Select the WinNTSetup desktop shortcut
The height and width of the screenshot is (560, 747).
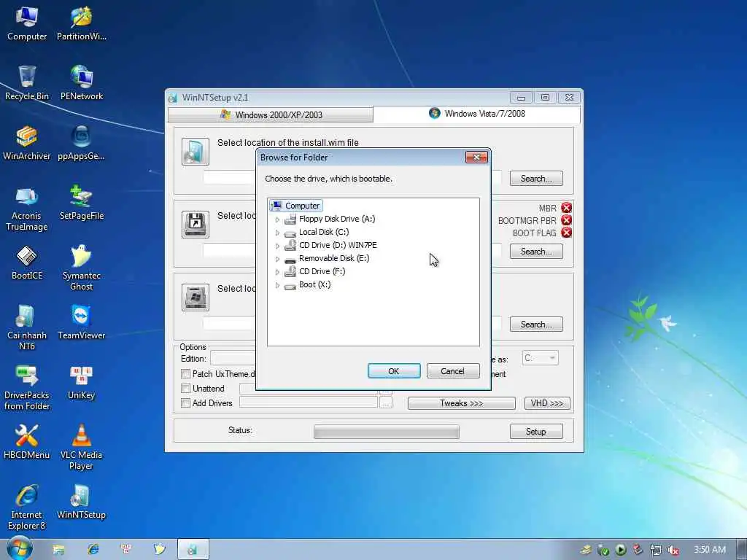pos(82,502)
